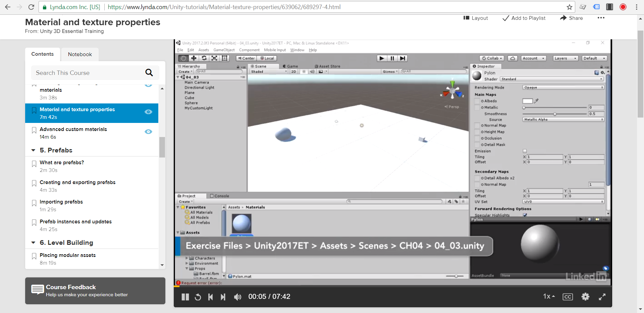This screenshot has height=313, width=644.
Task: Reload the browser page
Action: point(31,7)
